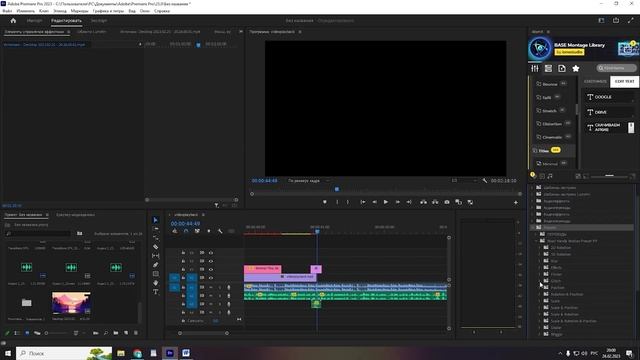
Task: Create a new bin in Project panel
Action: click(116, 333)
